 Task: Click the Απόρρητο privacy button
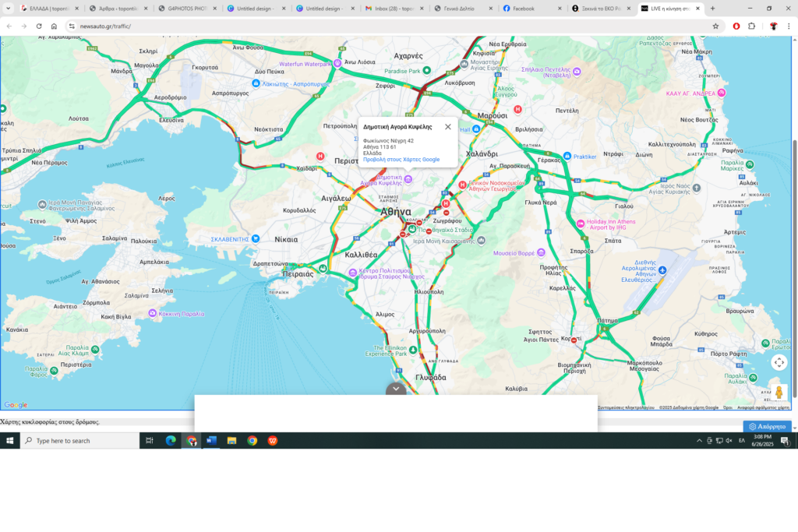pos(768,426)
